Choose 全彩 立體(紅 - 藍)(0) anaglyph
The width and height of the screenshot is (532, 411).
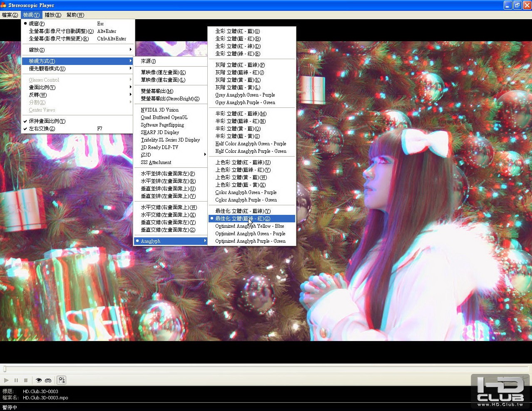[x=252, y=31]
